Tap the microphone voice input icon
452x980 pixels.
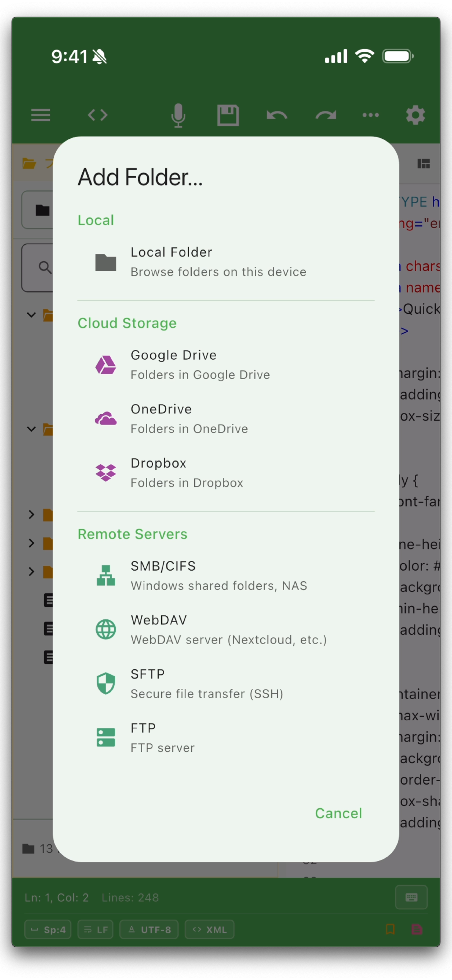[178, 115]
